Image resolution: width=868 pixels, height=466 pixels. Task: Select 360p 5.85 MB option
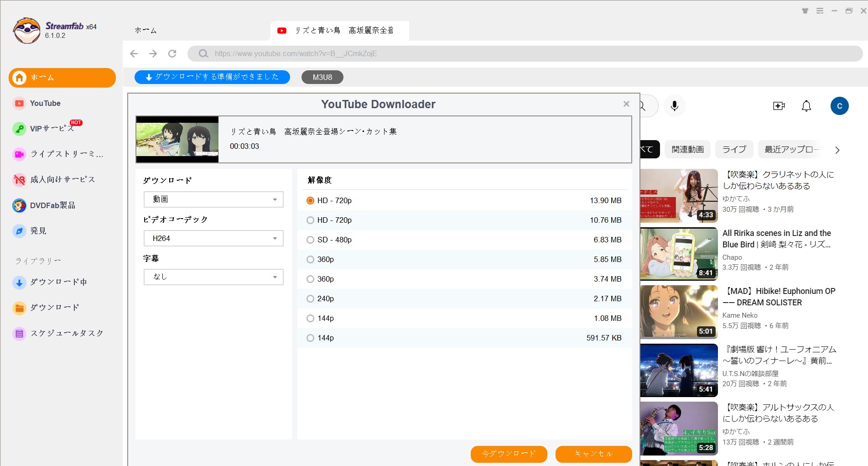click(x=464, y=259)
